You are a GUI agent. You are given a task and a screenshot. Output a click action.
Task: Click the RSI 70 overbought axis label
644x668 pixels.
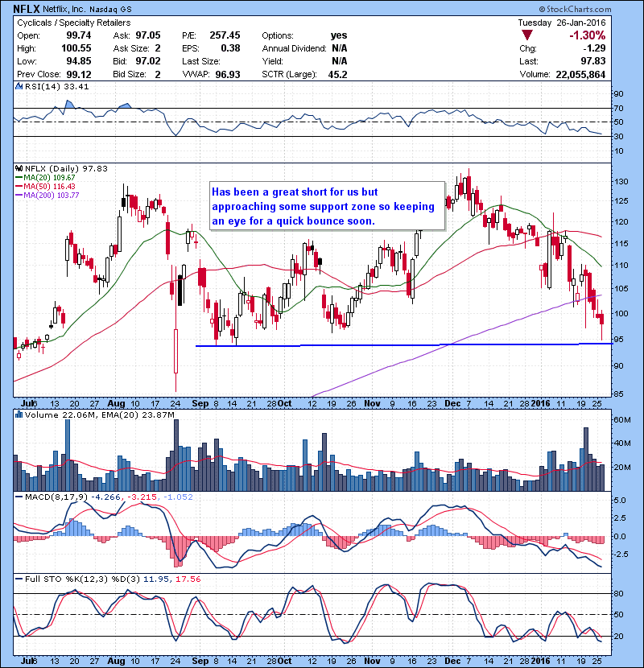[618, 108]
